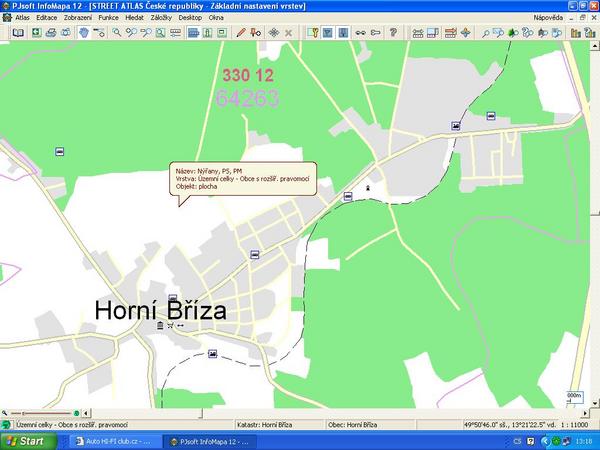Open the atlas book icon in toolbar

click(x=18, y=33)
